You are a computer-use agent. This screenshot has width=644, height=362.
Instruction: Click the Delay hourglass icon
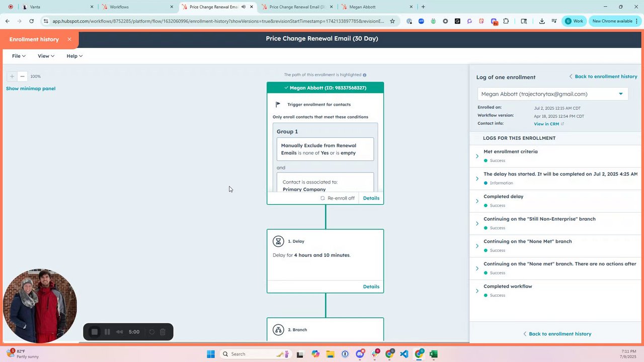(278, 241)
